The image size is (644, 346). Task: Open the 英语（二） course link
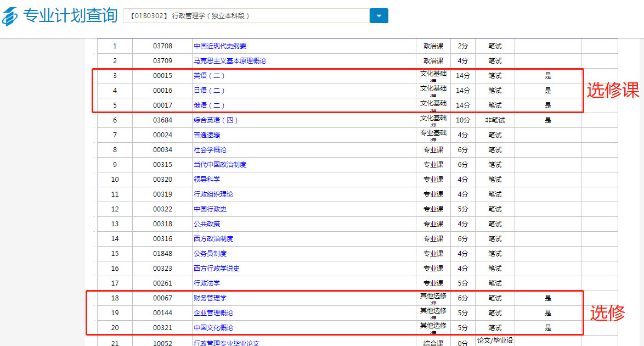209,76
